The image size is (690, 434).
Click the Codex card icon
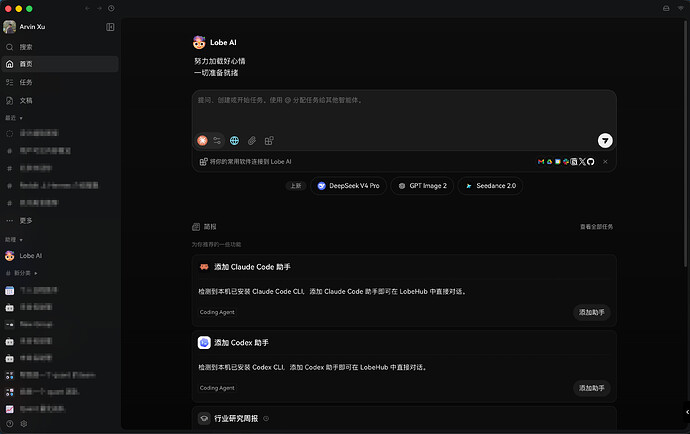click(204, 342)
